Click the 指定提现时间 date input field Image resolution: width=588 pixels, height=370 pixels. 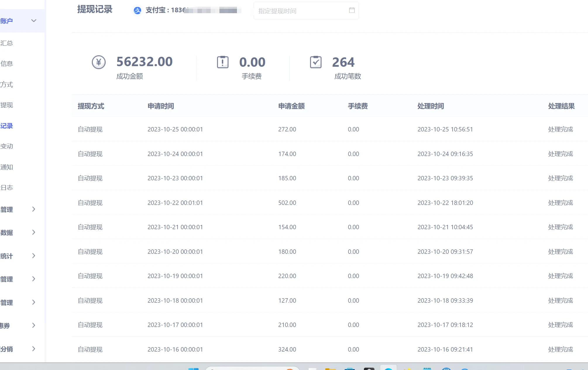tap(301, 11)
